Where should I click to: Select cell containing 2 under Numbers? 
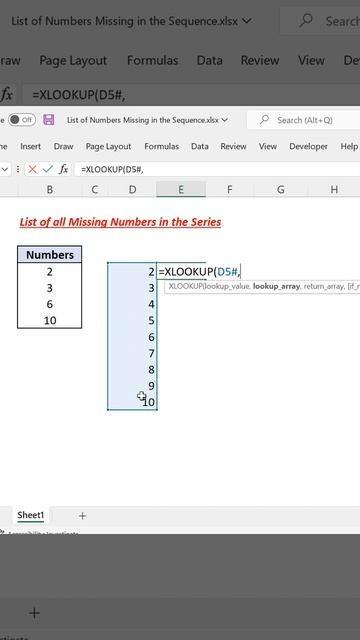(x=50, y=271)
